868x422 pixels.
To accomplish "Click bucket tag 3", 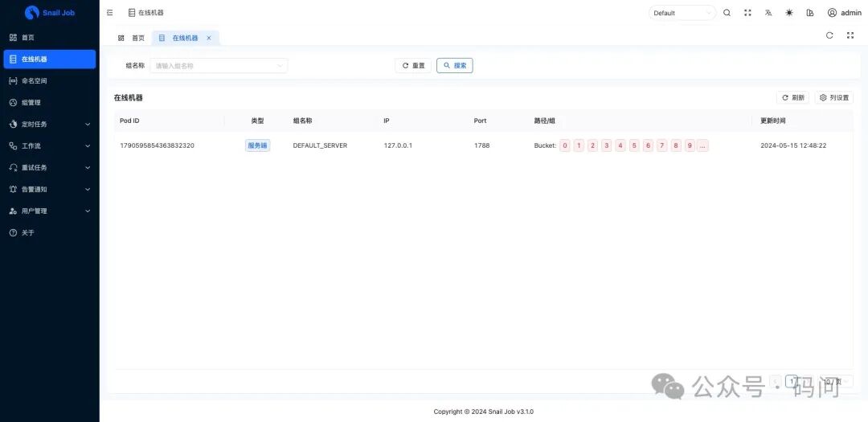I will tap(607, 145).
